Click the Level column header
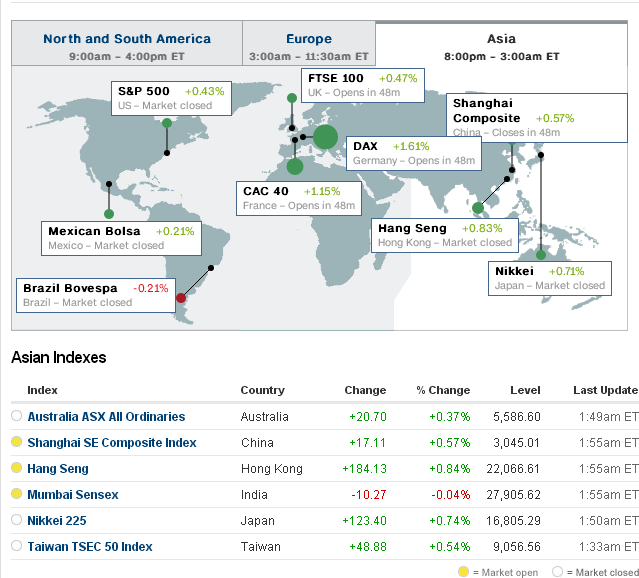Viewport: 639px width, 578px height. click(x=525, y=390)
